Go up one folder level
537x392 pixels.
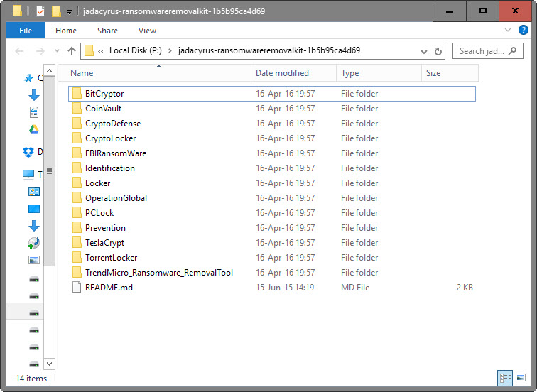[72, 51]
